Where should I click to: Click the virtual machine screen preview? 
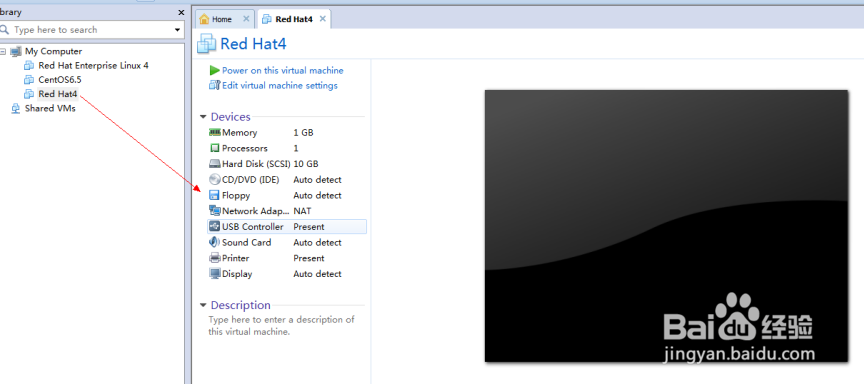[666, 226]
